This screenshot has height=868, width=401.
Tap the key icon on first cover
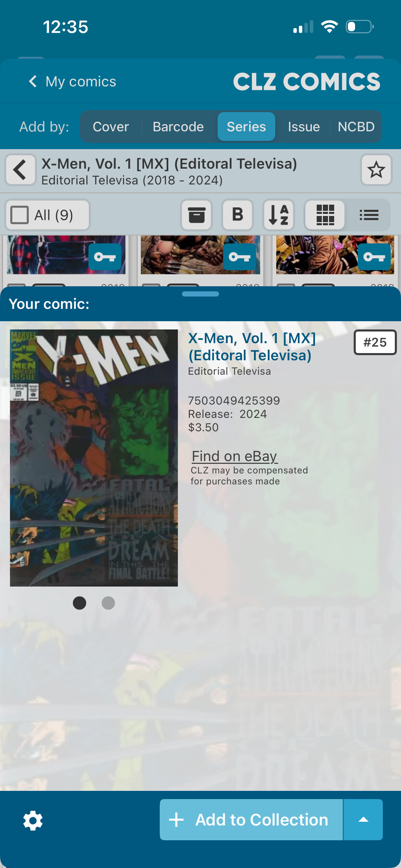[105, 257]
